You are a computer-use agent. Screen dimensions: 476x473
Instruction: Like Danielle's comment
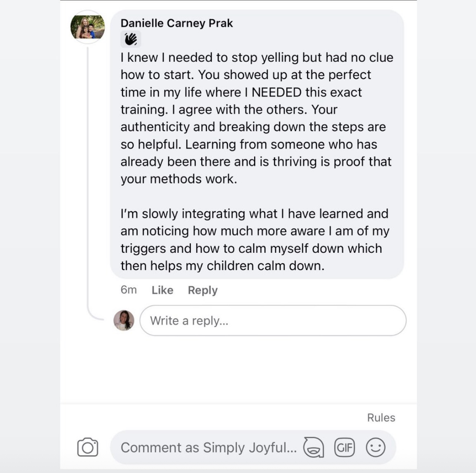point(162,290)
